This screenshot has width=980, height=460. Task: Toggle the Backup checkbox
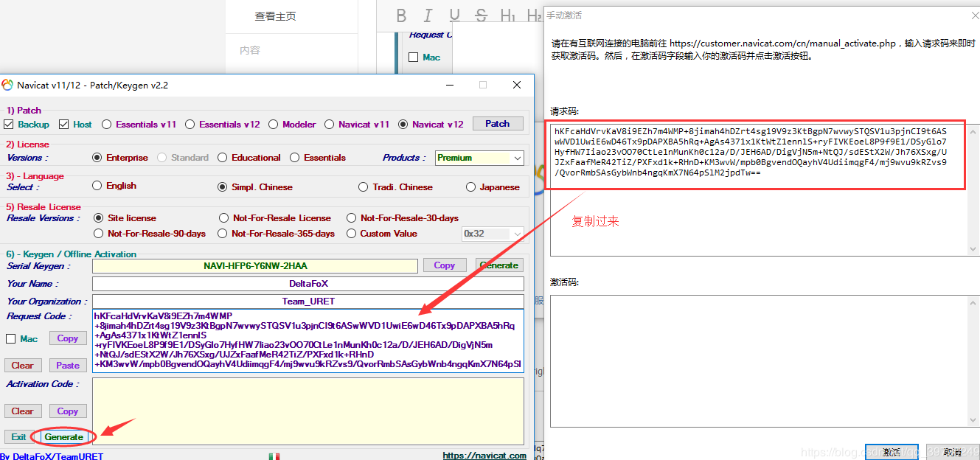click(9, 124)
